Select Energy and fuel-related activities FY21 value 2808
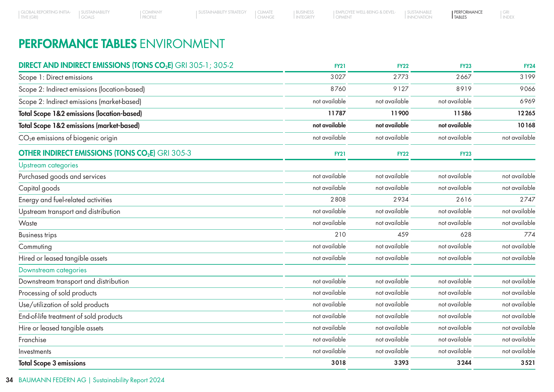Screen dimensions: 554x392 point(338,200)
